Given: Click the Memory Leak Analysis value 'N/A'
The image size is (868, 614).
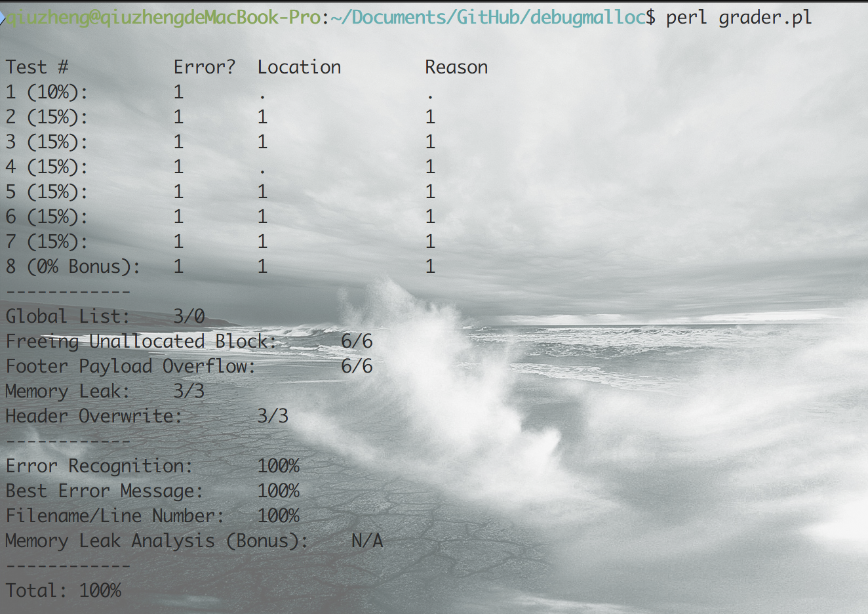Looking at the screenshot, I should click(x=367, y=541).
